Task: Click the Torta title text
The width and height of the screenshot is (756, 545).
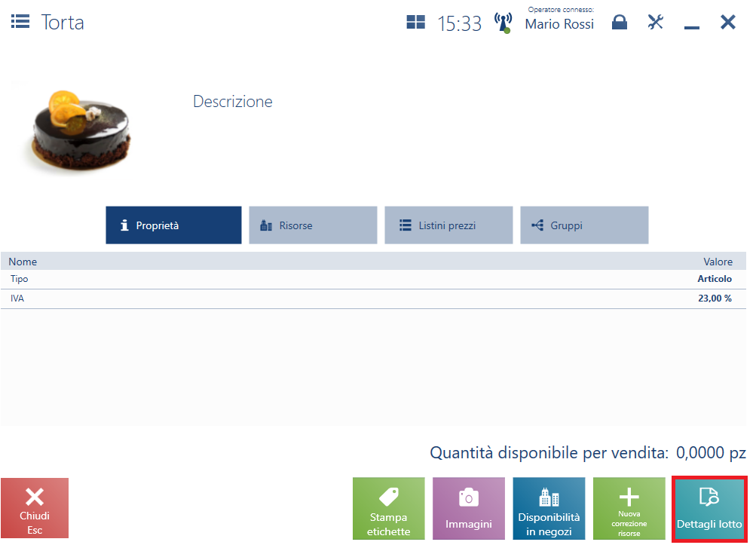Action: click(63, 22)
